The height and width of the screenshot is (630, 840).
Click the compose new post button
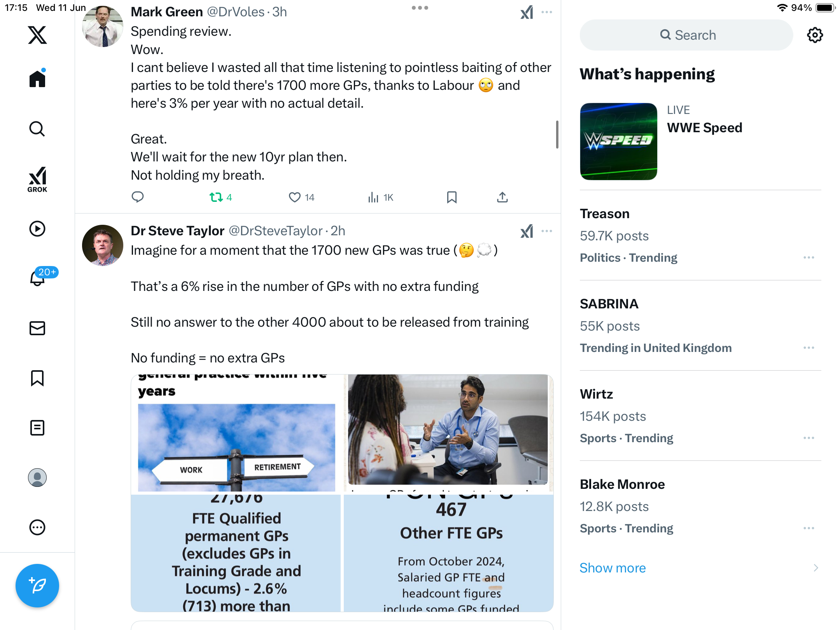point(37,585)
